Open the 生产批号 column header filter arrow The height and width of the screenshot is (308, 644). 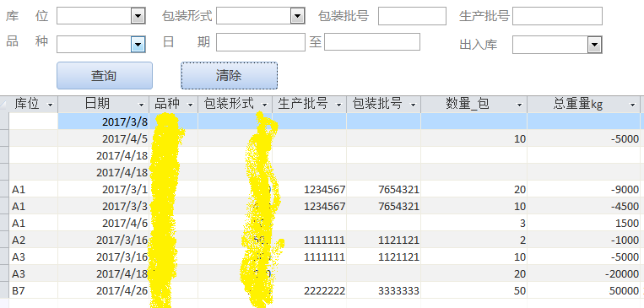(338, 105)
